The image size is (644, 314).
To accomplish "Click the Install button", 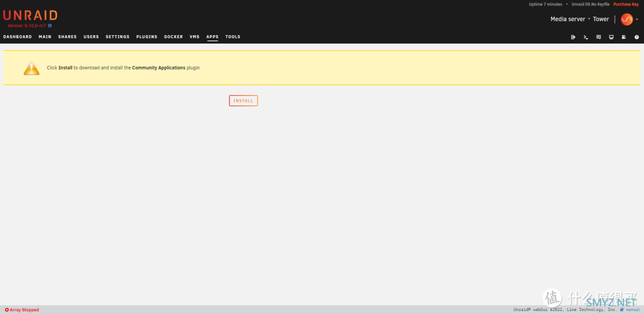I will tap(243, 101).
